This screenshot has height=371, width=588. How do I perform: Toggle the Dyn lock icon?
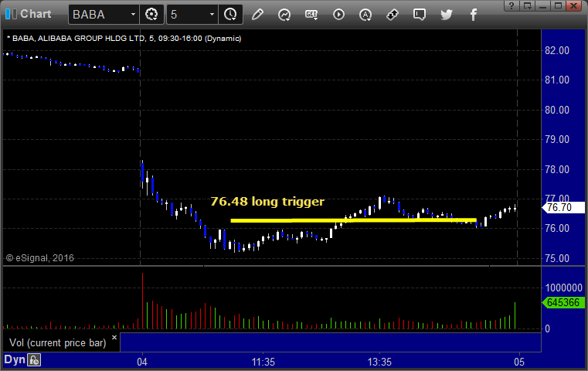pos(34,360)
